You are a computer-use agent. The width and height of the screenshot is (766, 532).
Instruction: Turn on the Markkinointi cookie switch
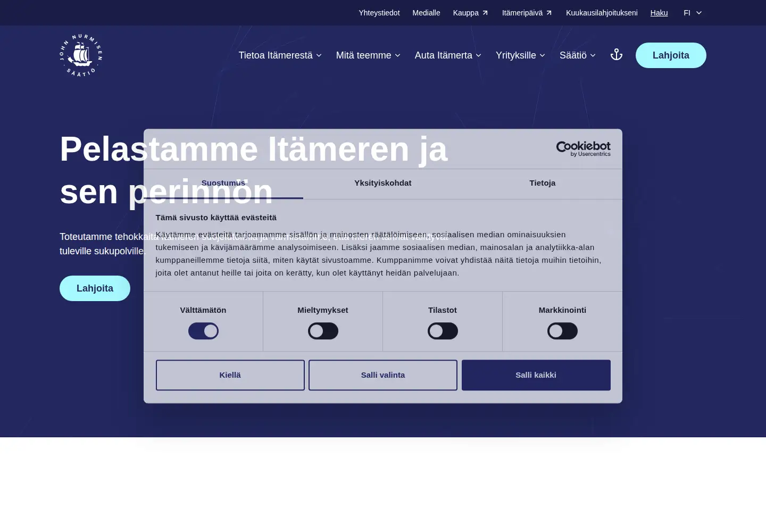click(x=562, y=331)
